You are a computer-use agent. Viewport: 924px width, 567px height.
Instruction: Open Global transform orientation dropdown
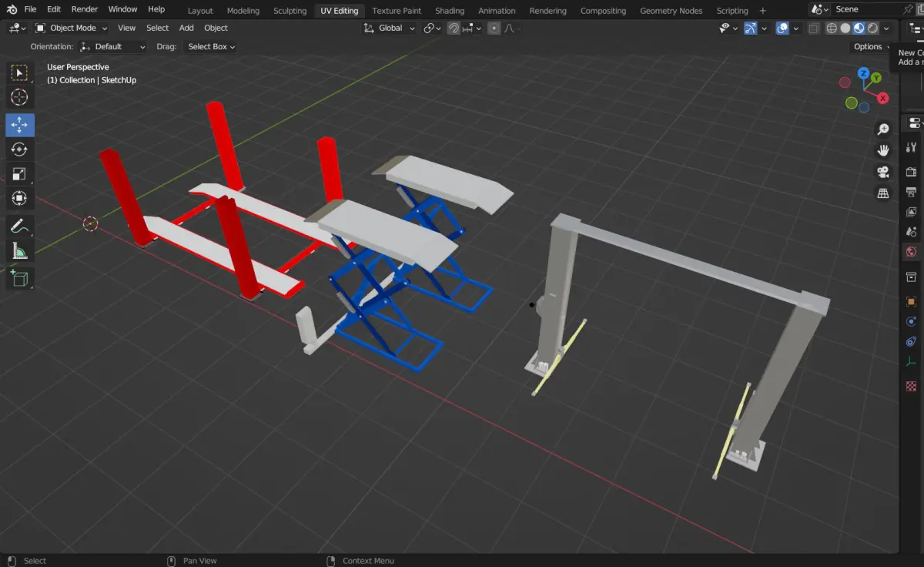point(390,28)
